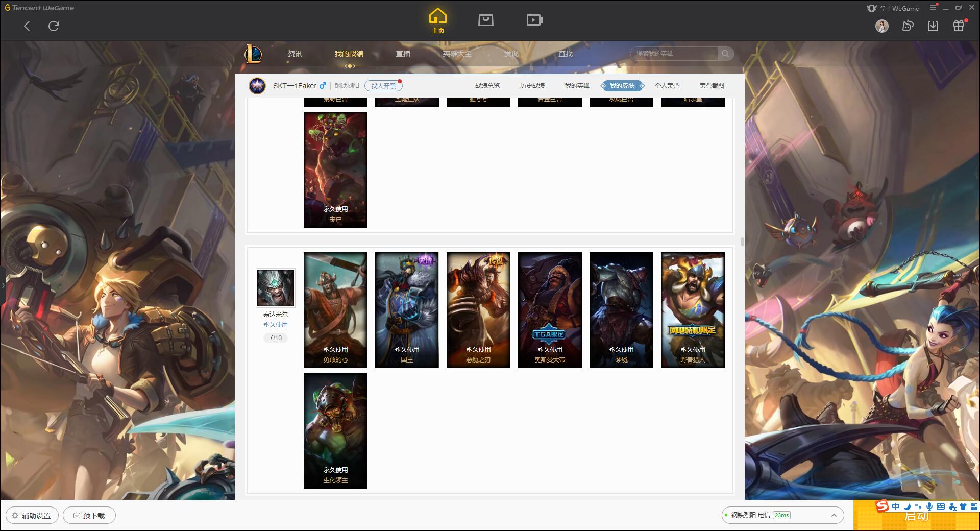Click the 23ms latency indicator
980x531 pixels.
click(x=781, y=515)
